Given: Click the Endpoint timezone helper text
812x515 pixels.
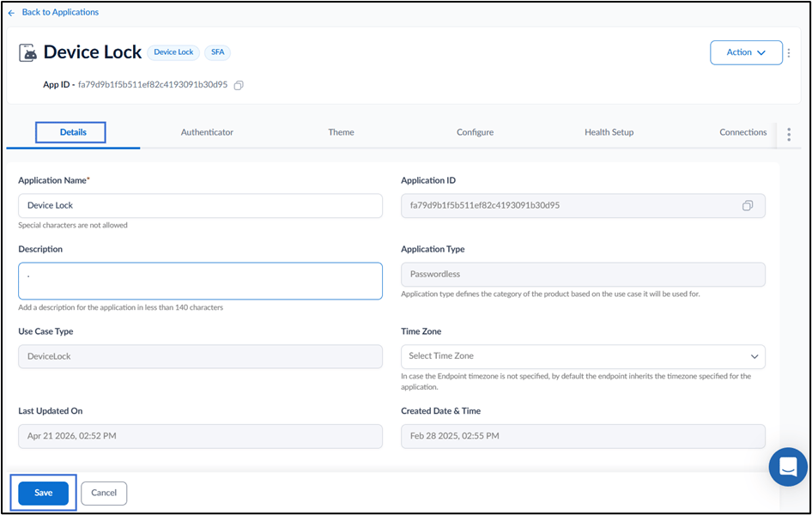Looking at the screenshot, I should pos(576,381).
